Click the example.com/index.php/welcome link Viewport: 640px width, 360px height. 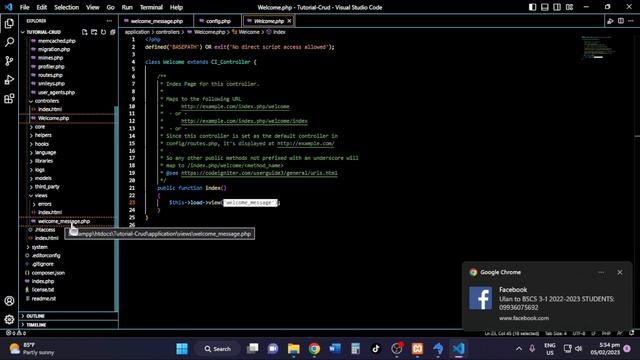coord(235,107)
